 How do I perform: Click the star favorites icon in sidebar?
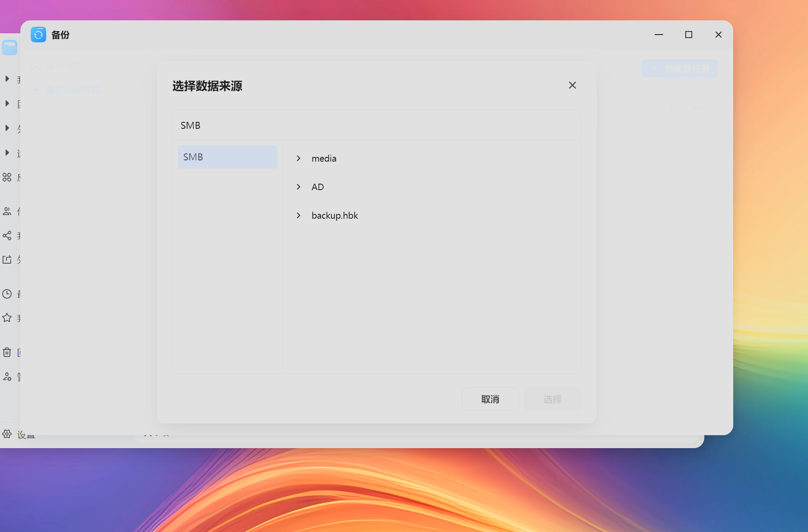(x=7, y=318)
